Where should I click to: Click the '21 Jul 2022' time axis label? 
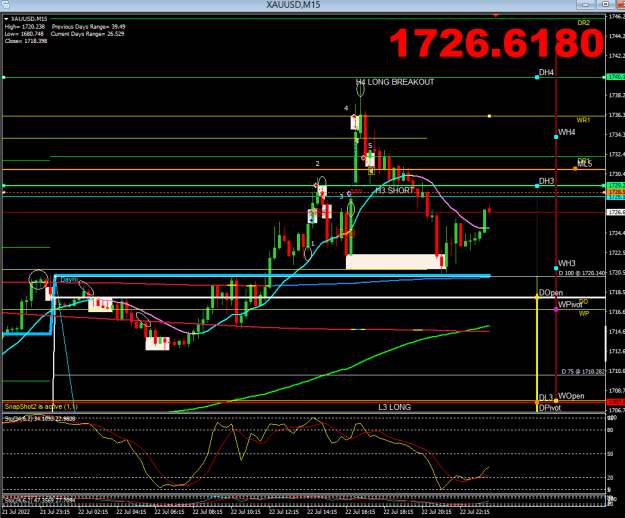coord(16,512)
